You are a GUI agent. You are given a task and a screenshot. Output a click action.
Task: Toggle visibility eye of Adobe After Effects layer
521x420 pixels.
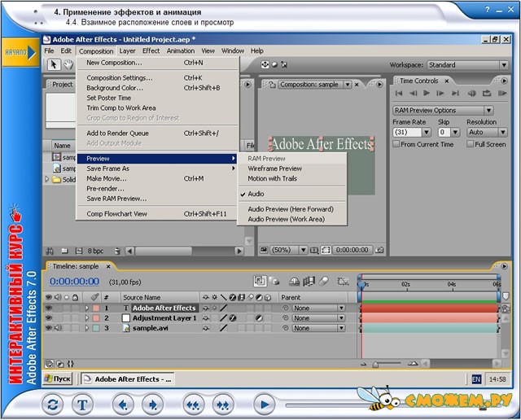click(49, 308)
